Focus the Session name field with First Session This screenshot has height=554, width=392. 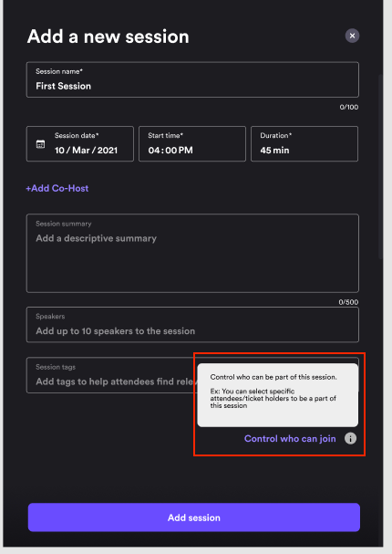click(x=192, y=79)
